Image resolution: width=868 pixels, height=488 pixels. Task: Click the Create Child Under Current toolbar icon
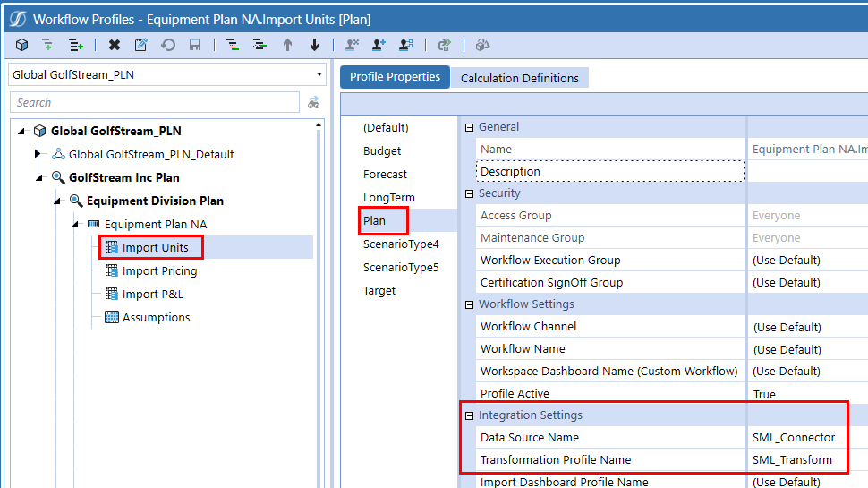[x=47, y=45]
